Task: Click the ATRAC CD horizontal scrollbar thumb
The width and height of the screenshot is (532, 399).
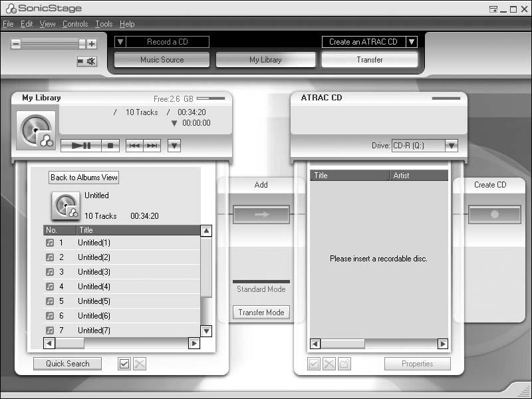Action: click(x=342, y=344)
